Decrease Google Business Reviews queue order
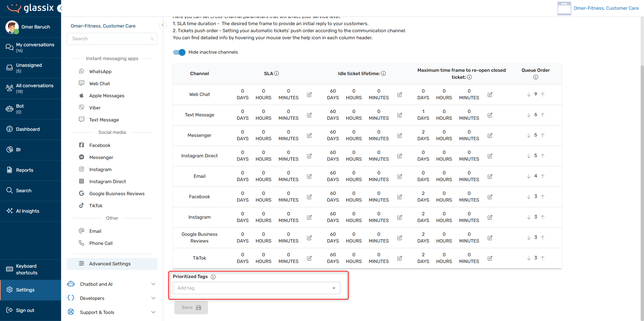Screen dimensions: 644x321 coord(529,238)
